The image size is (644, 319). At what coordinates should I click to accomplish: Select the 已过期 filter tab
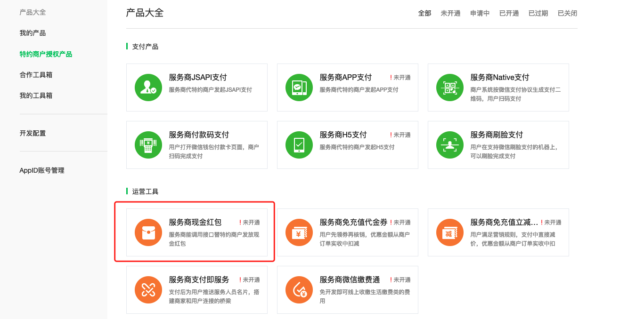(538, 13)
